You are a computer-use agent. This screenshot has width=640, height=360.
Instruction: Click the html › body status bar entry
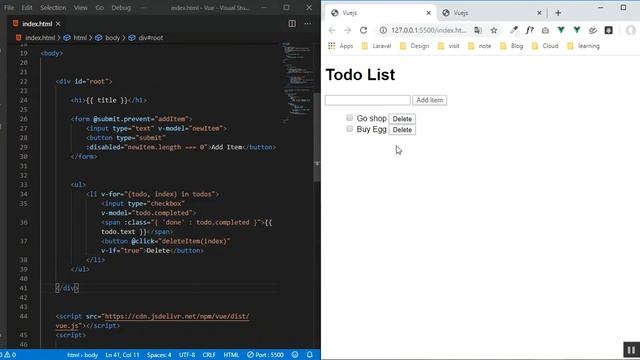(82, 355)
